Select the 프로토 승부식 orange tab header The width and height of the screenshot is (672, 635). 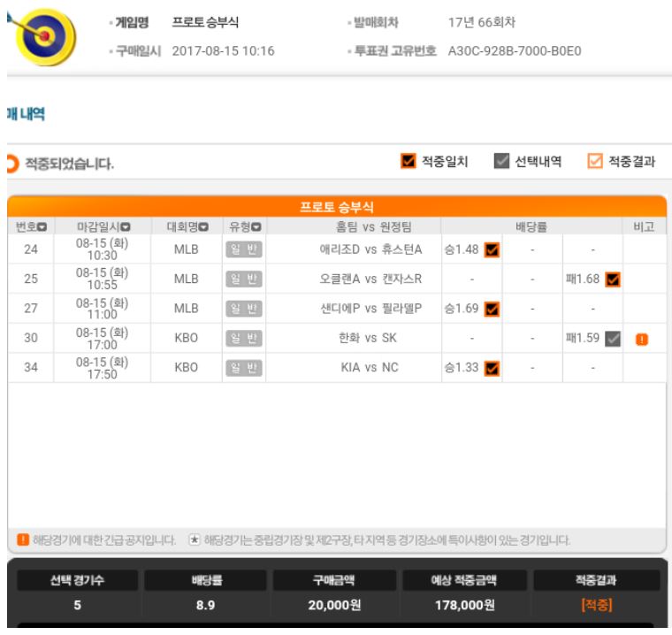tap(337, 207)
